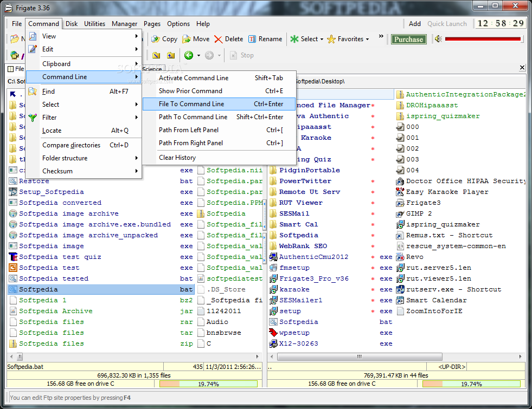Select Activate Command Line

(x=219, y=78)
